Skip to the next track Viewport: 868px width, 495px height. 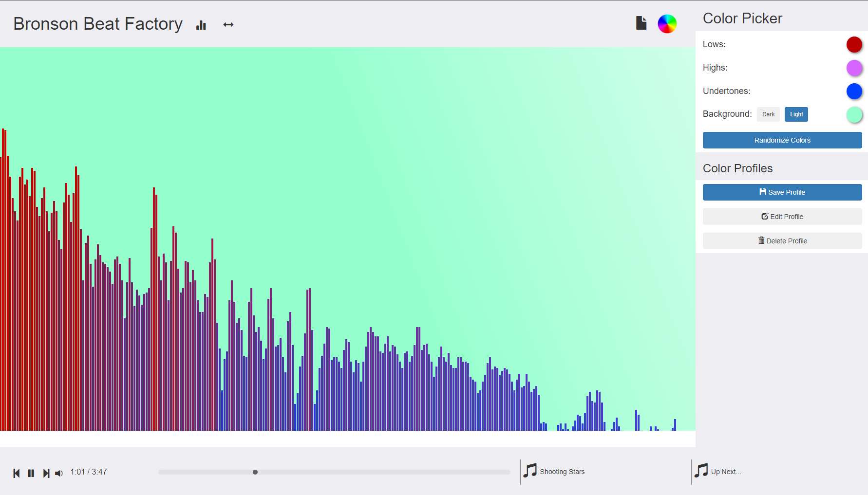click(x=46, y=473)
